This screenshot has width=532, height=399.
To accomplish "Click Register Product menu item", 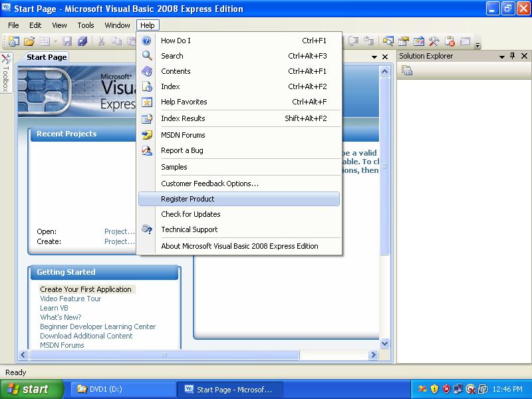I will tap(239, 199).
